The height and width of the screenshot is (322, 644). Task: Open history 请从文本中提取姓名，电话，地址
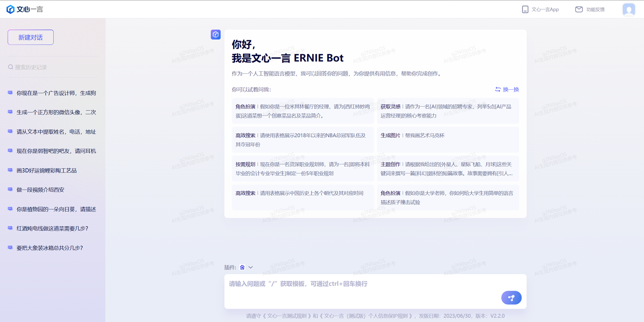[56, 132]
